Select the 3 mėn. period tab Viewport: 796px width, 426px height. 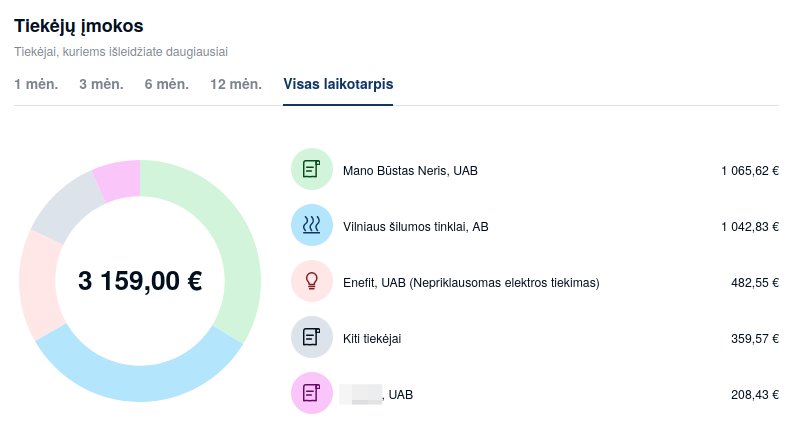point(101,84)
